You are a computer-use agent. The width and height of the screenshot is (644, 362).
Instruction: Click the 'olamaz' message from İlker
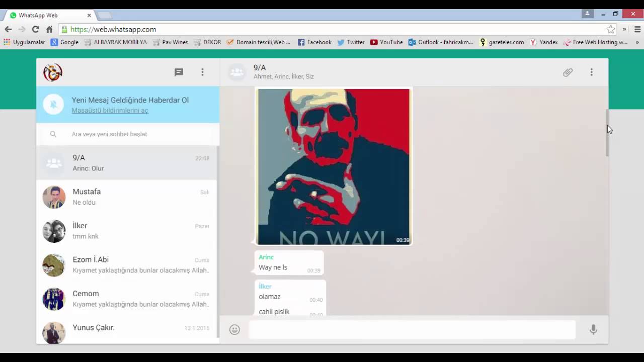pyautogui.click(x=269, y=297)
